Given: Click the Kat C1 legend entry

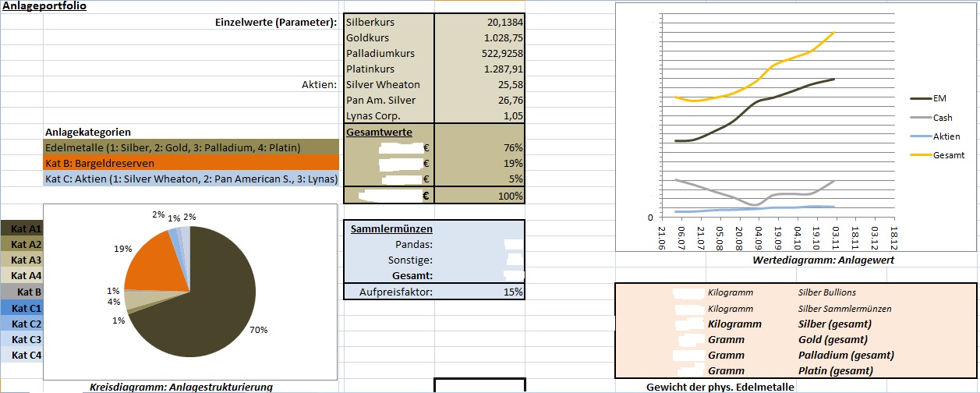Looking at the screenshot, I should pyautogui.click(x=22, y=308).
